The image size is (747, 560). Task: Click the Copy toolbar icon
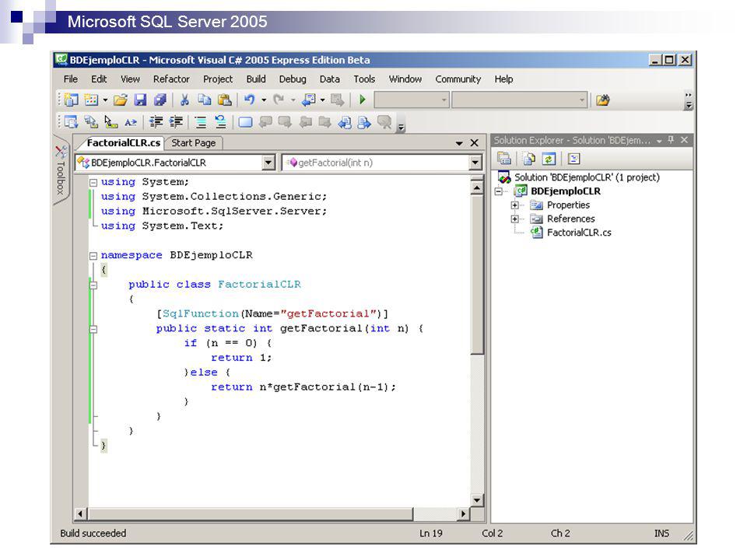[x=205, y=100]
